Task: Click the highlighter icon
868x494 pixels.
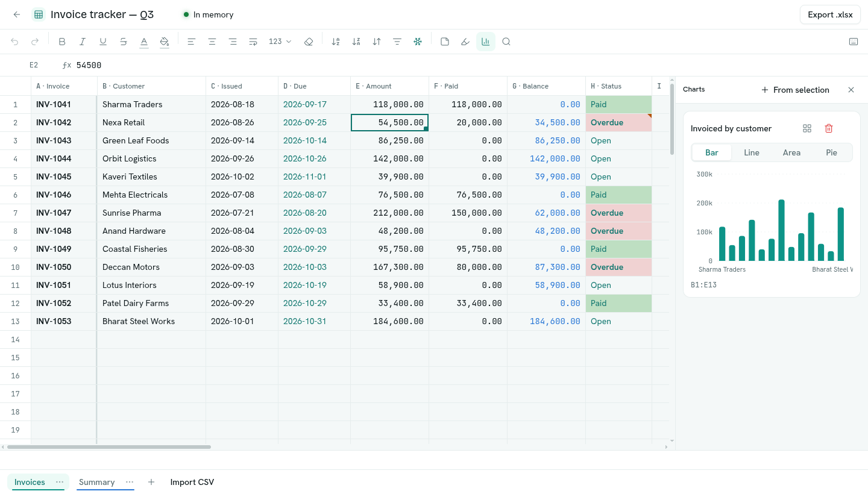Action: point(465,42)
